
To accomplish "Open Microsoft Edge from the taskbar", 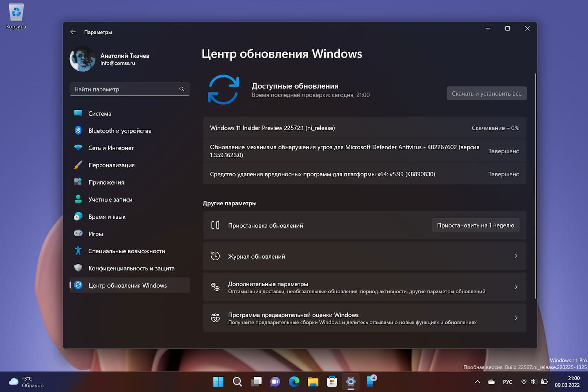I will pyautogui.click(x=294, y=381).
